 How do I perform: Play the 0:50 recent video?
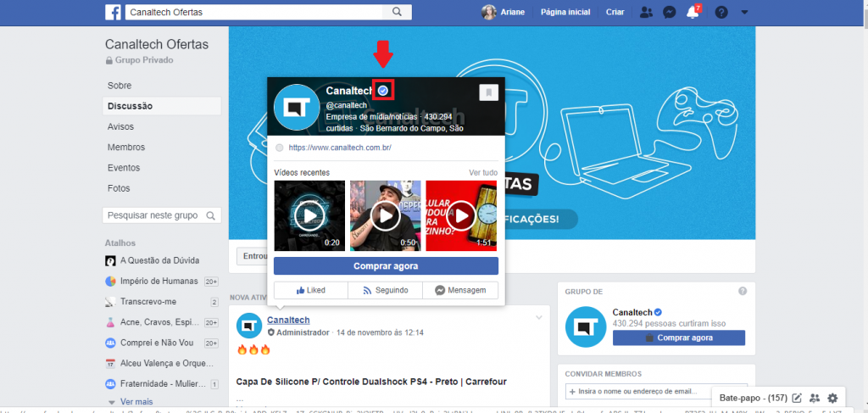click(386, 215)
